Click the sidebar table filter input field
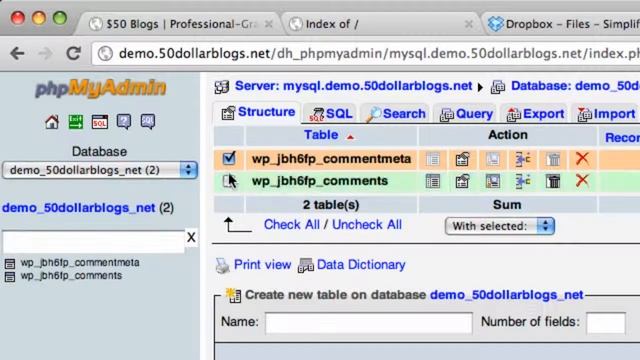Screen dimensions: 640x360 (x=93, y=242)
